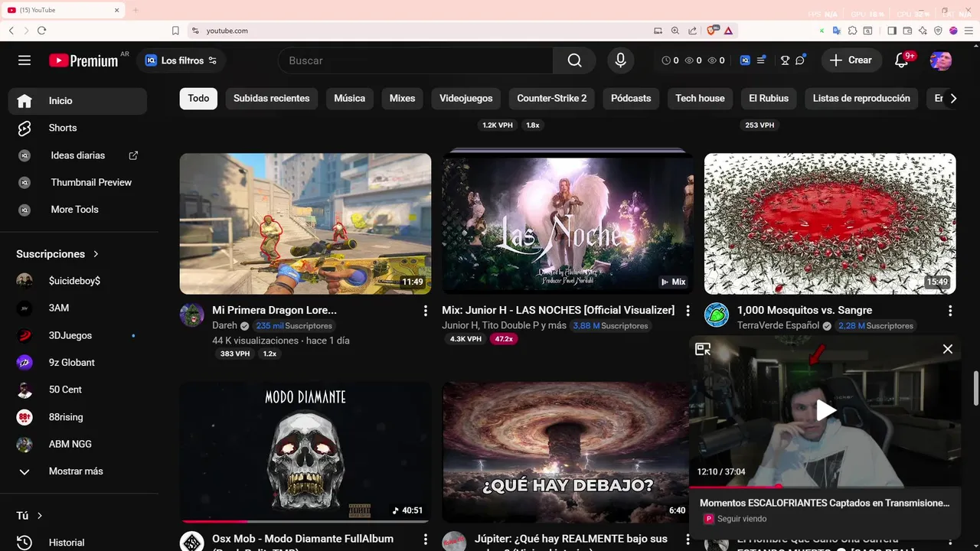Screen dimensions: 980x551
Task: Seek on the miniplayer progress bar
Action: point(825,486)
